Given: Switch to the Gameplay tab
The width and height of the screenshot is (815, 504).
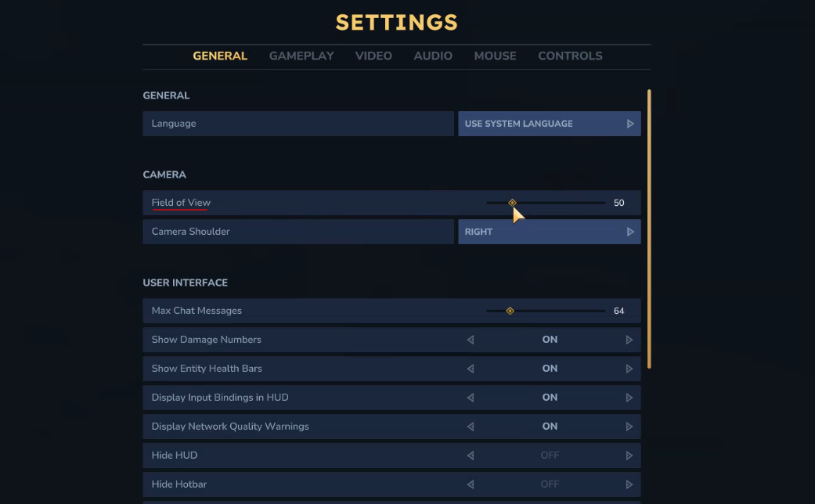Looking at the screenshot, I should (x=301, y=56).
